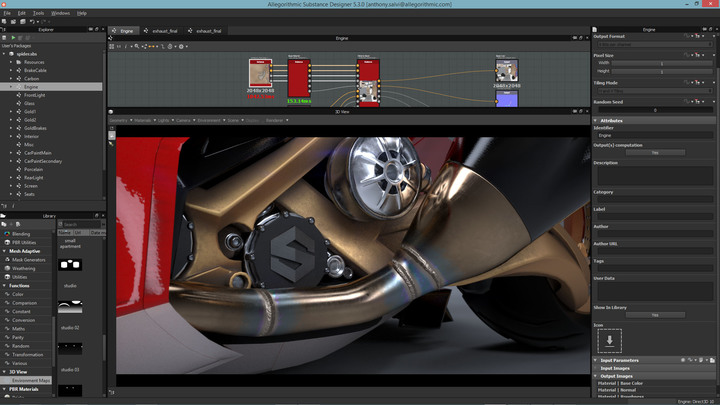This screenshot has height=405, width=720.
Task: Open Mask Generators library category
Action: (x=28, y=260)
